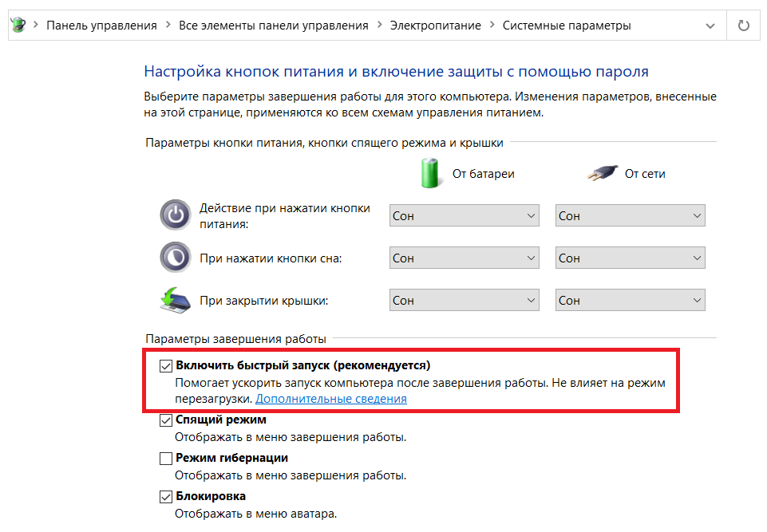The height and width of the screenshot is (532, 767).
Task: Disable the Спящий режим checkbox
Action: coord(166,420)
